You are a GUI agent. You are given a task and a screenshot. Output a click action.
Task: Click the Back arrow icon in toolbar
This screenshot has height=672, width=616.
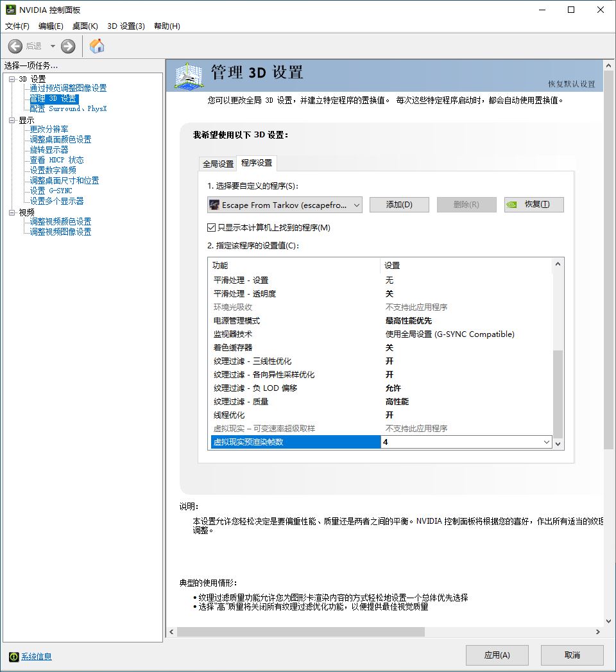pyautogui.click(x=15, y=46)
